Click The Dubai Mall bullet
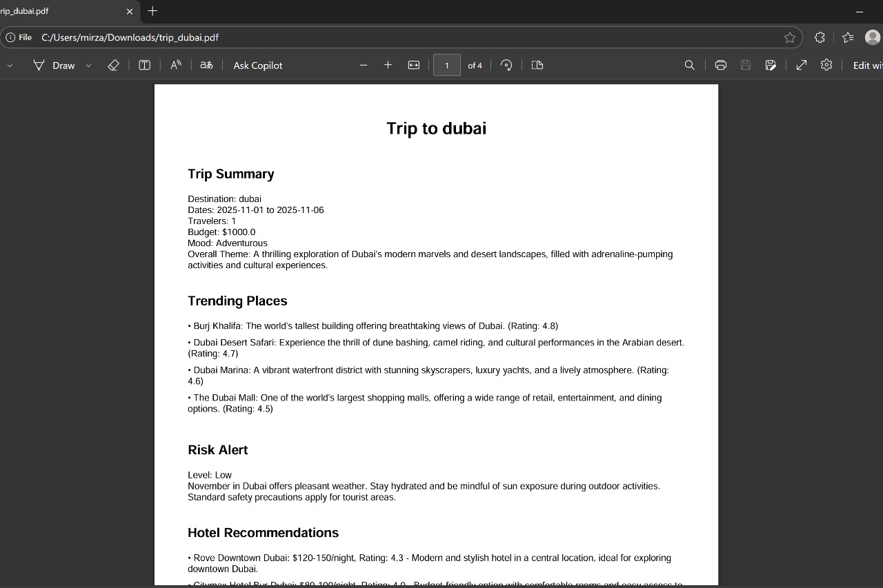 (x=425, y=403)
